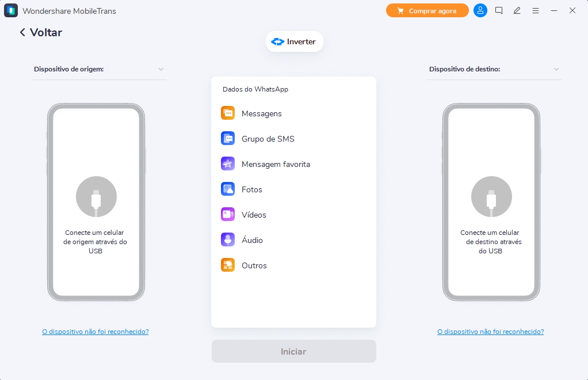Open the hamburger menu in title bar
Image resolution: width=588 pixels, height=380 pixels.
tap(536, 10)
